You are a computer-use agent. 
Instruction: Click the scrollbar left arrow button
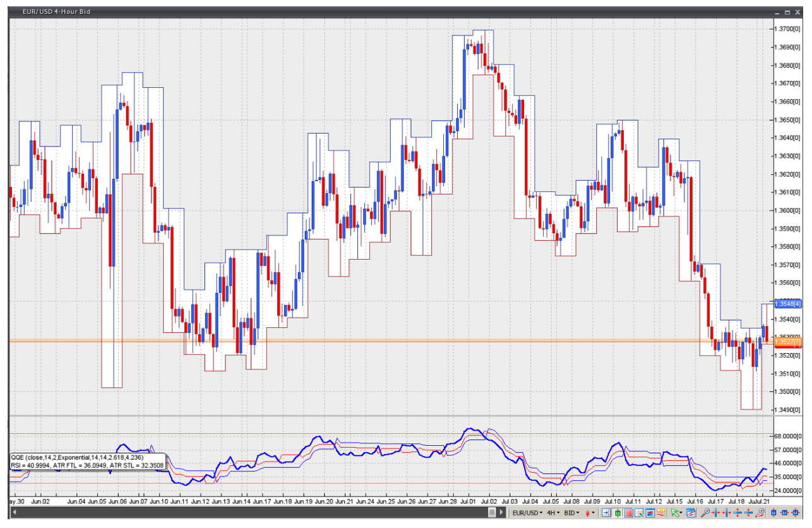click(15, 512)
